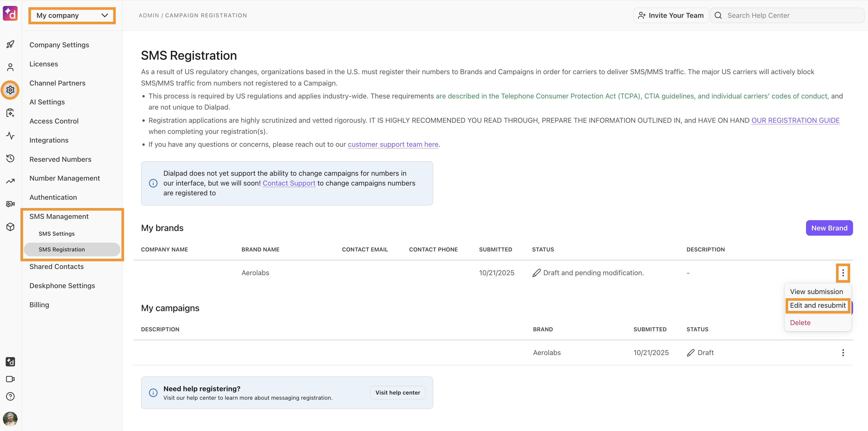868x431 pixels.
Task: Click the Search Help Center field
Action: tap(787, 16)
